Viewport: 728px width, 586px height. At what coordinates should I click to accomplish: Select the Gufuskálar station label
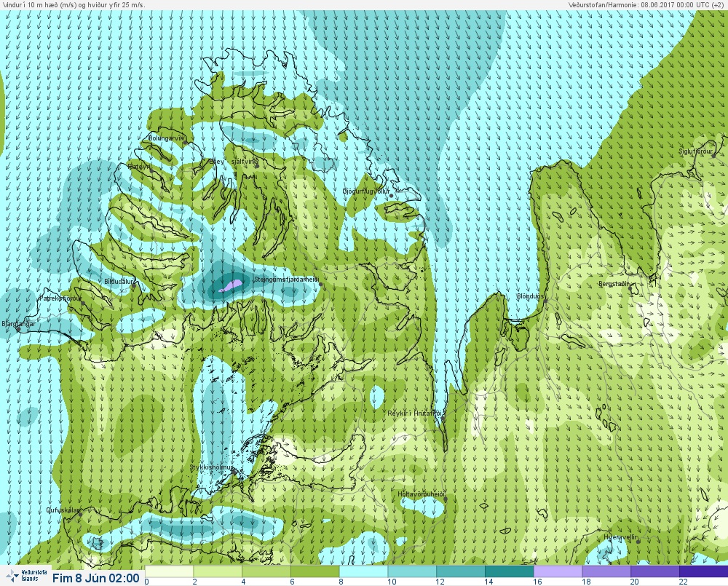[x=63, y=510]
